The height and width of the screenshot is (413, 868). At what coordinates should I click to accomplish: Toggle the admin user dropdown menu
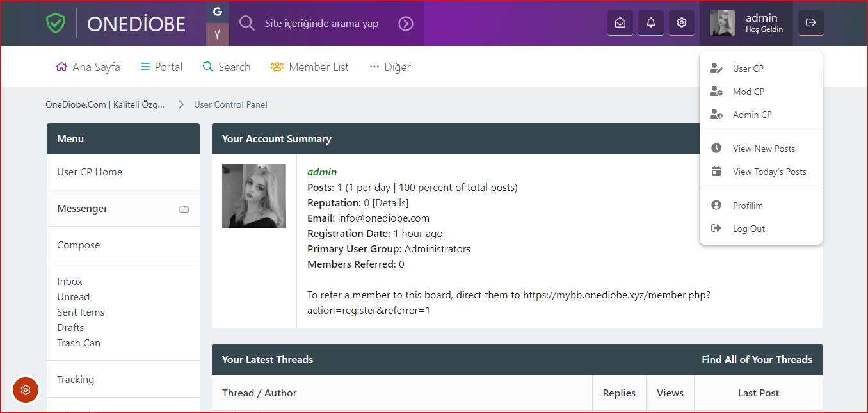tap(746, 23)
